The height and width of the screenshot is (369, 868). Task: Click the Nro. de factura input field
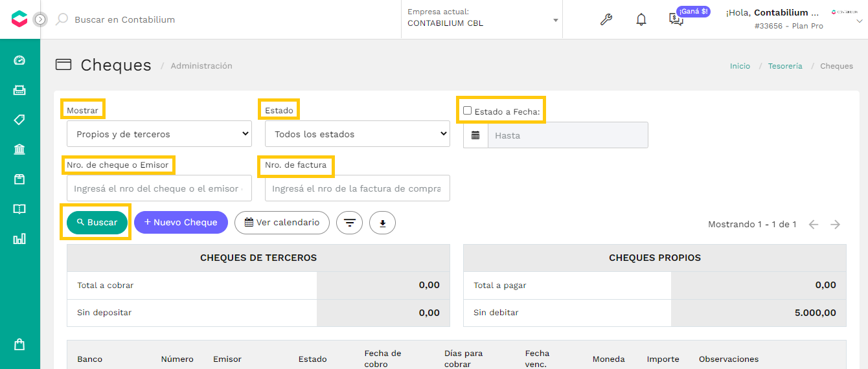click(x=358, y=188)
